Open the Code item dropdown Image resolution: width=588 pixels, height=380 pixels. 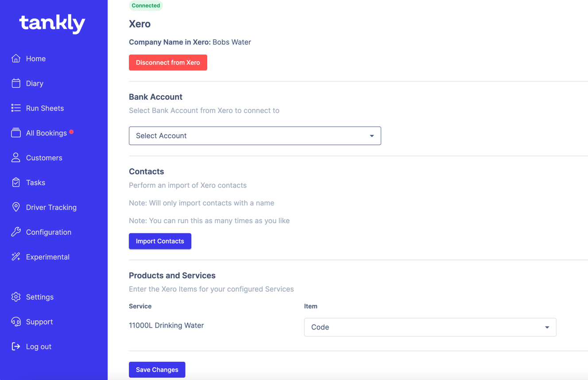[429, 327]
